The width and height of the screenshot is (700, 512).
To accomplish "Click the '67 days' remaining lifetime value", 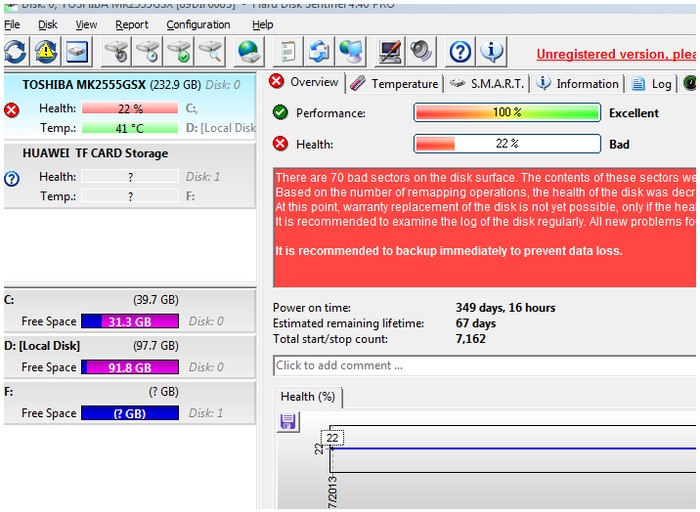I will [x=475, y=323].
